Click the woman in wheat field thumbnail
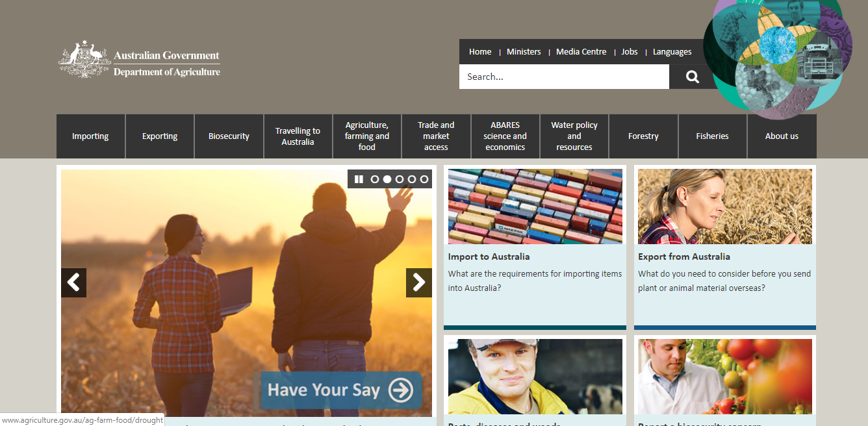868x426 pixels. click(x=725, y=207)
